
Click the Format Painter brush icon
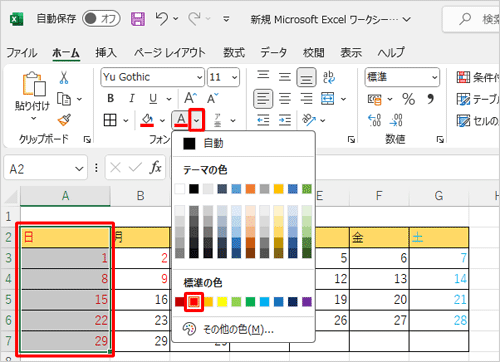64,120
